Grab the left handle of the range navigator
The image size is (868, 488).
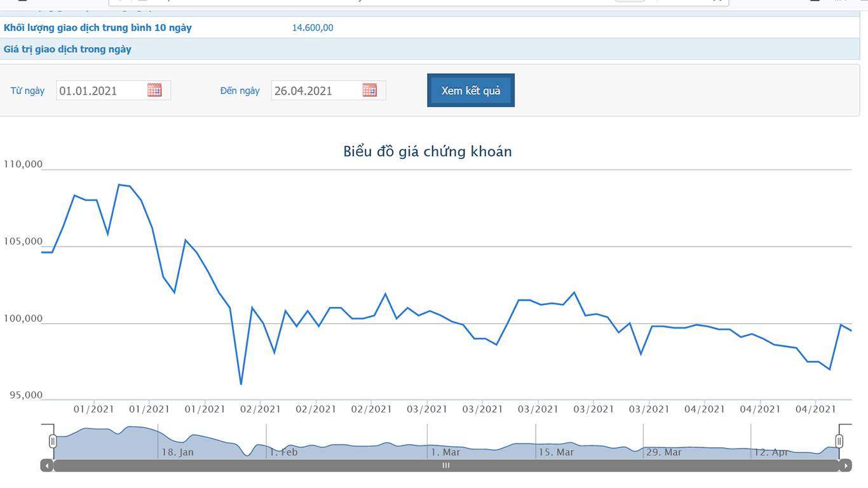click(53, 441)
